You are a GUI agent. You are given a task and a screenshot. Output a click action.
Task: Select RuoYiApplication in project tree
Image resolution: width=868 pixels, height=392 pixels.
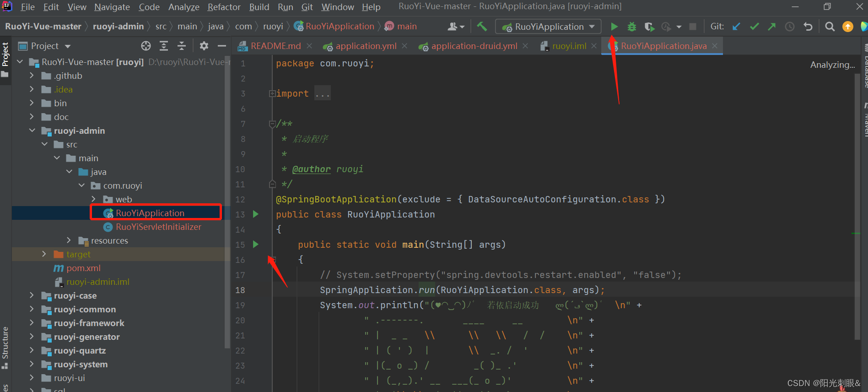tap(150, 213)
